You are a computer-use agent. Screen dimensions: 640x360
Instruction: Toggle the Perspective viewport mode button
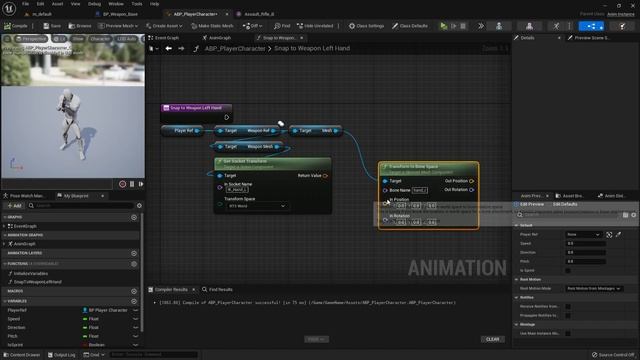tap(31, 39)
